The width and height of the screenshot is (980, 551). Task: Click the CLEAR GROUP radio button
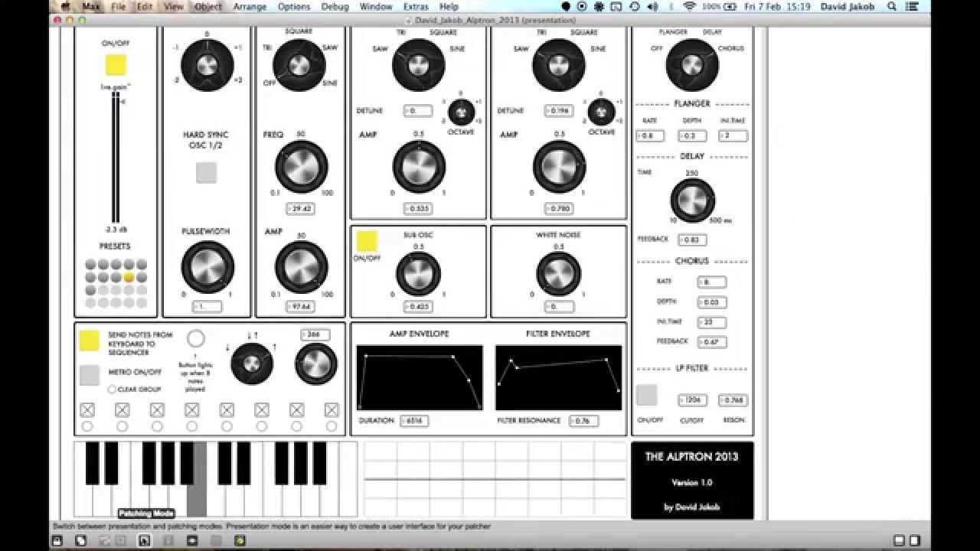[x=112, y=390]
